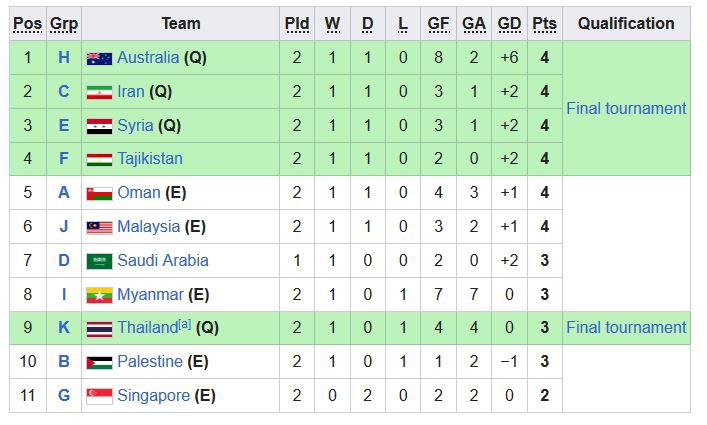The image size is (707, 425).
Task: Click the Oman flag icon
Action: [99, 193]
